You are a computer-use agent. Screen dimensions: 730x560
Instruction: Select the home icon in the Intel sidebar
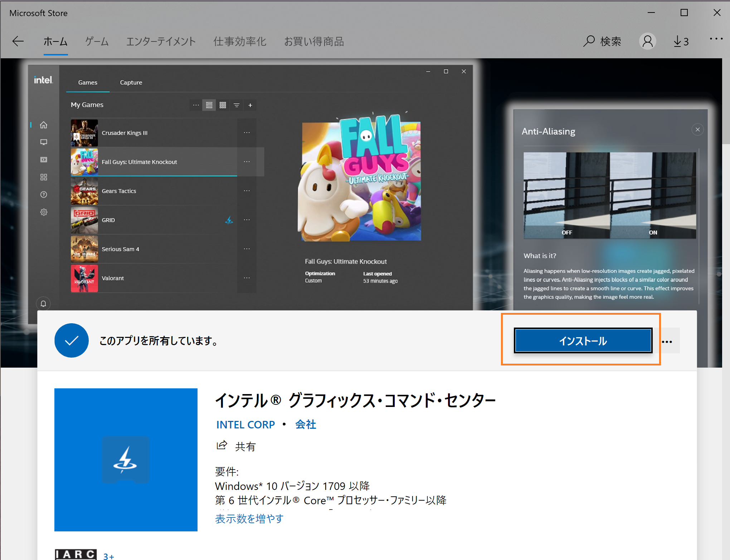pyautogui.click(x=43, y=125)
